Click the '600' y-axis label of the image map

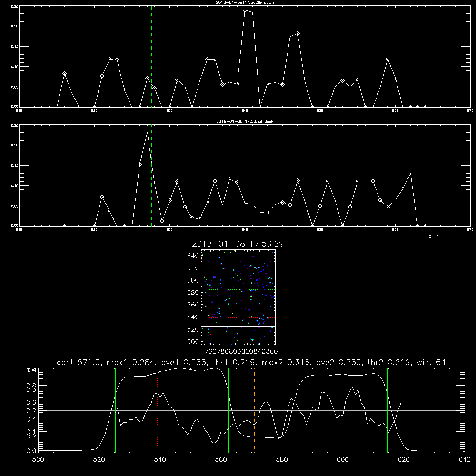193,280
